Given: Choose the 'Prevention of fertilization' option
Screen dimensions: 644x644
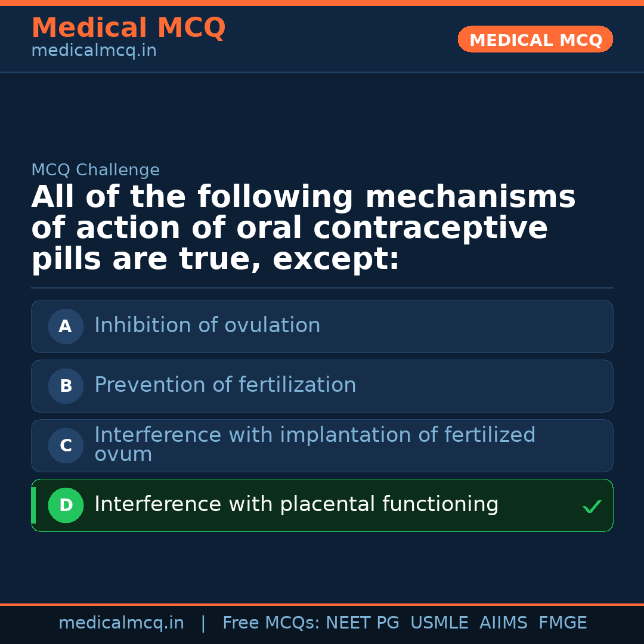Looking at the screenshot, I should (x=225, y=385).
